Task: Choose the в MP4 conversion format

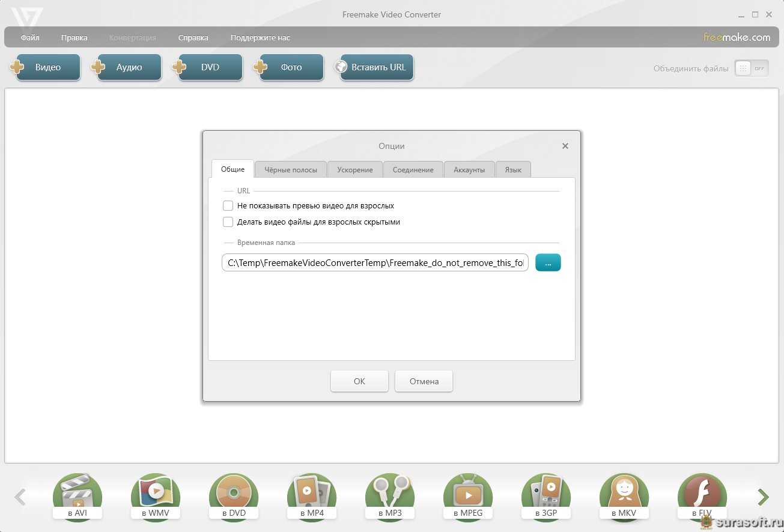Action: click(x=312, y=497)
